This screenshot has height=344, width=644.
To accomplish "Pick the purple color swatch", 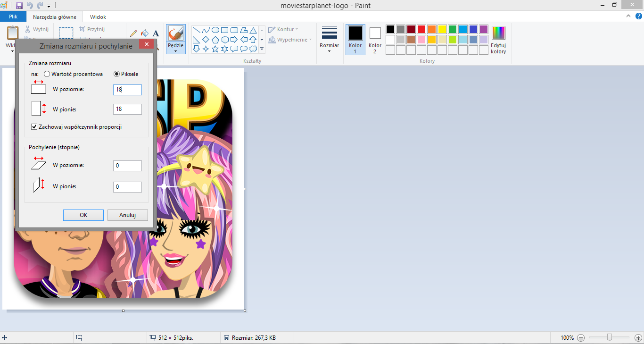I will [484, 29].
